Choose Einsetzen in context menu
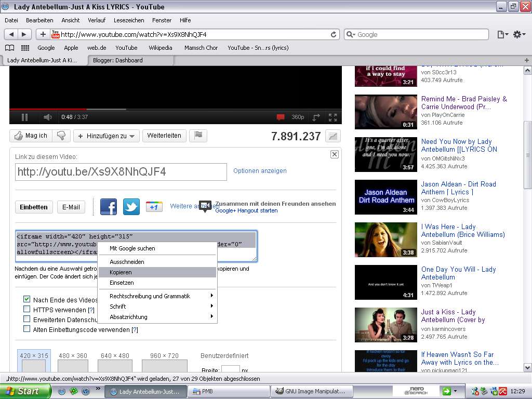Viewport: 532px width, 399px height. point(157,283)
